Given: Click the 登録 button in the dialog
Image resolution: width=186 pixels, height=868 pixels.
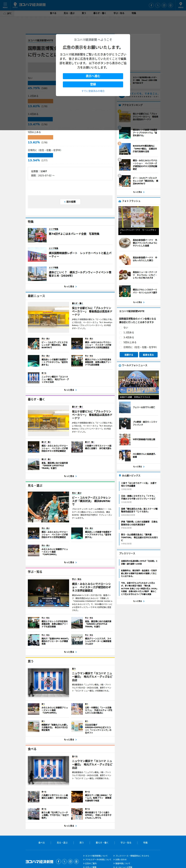Looking at the screenshot, I should pos(93,84).
